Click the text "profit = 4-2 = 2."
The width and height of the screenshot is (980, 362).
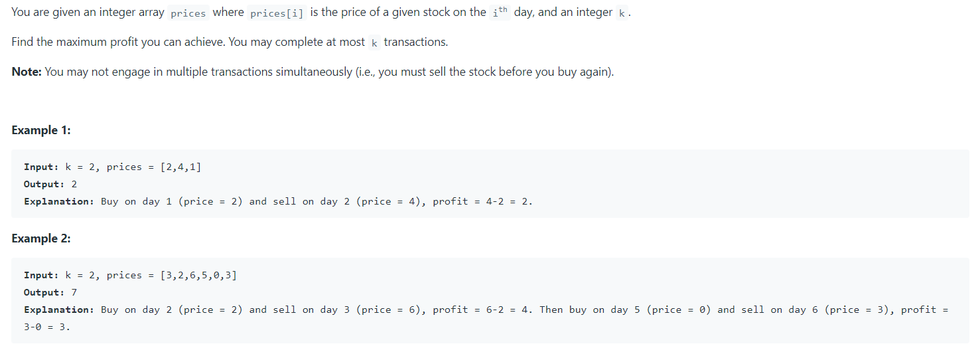[x=483, y=201]
